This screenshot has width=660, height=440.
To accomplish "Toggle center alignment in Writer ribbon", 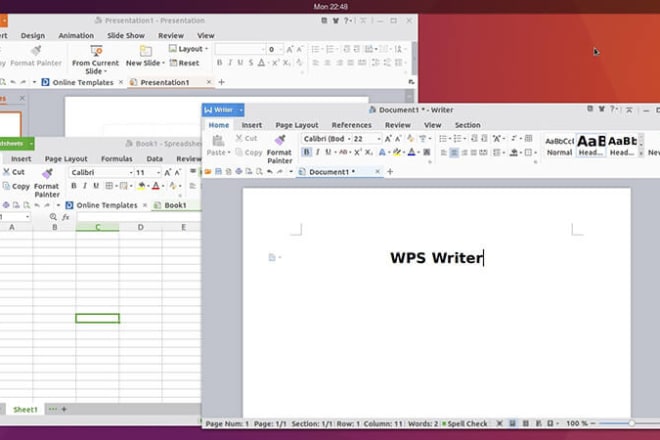I will point(454,152).
